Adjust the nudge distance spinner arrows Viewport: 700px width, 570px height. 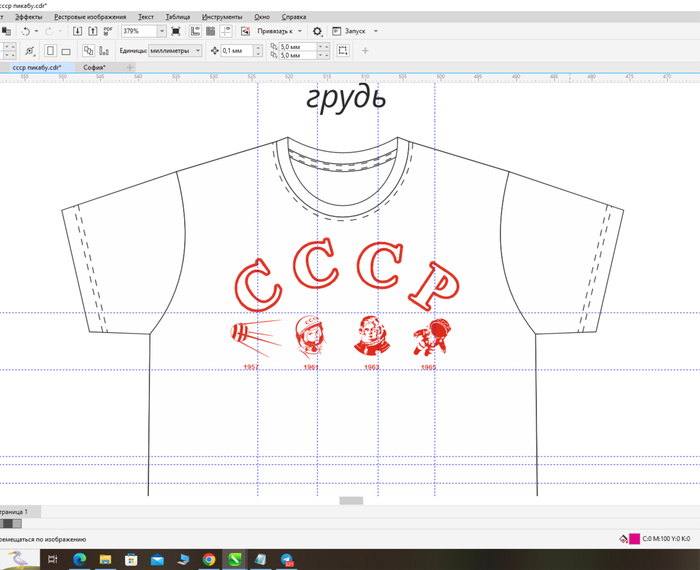tap(258, 51)
